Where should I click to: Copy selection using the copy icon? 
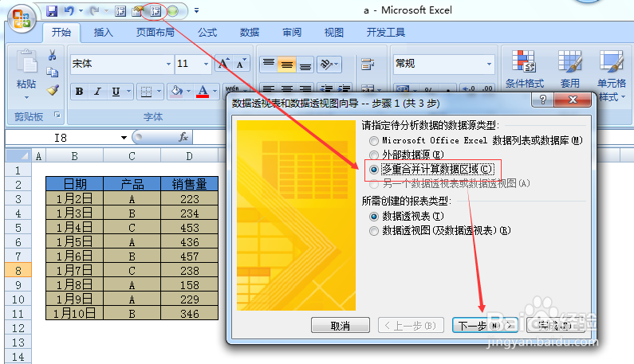click(x=52, y=72)
